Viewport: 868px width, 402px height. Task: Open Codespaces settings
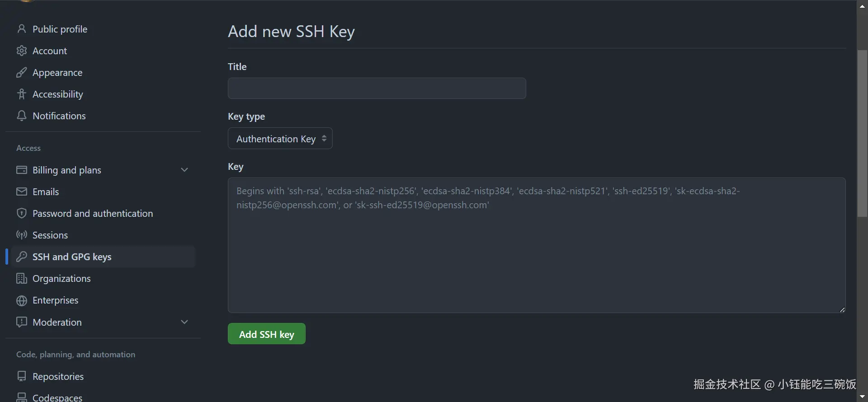point(57,397)
